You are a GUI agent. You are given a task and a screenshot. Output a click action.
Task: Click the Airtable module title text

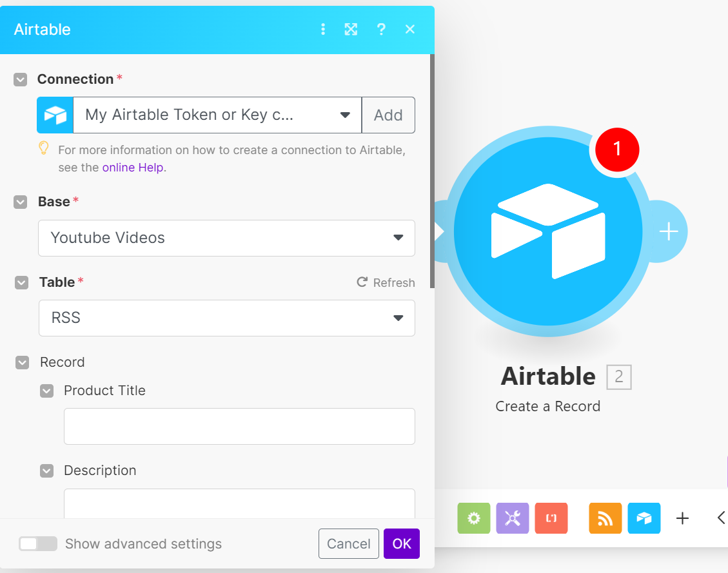(x=548, y=376)
